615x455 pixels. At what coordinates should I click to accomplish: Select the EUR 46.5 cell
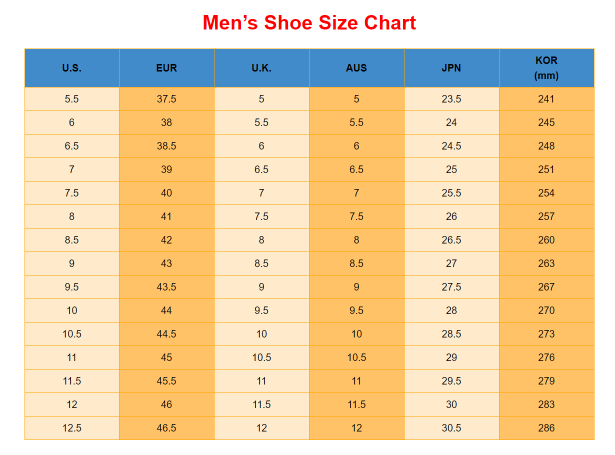click(166, 428)
